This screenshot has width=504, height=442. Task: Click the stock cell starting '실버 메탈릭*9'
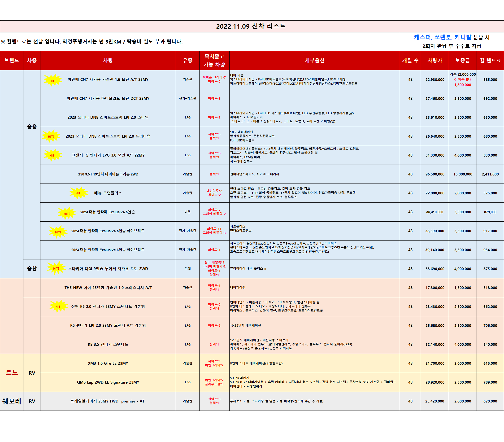(214, 269)
